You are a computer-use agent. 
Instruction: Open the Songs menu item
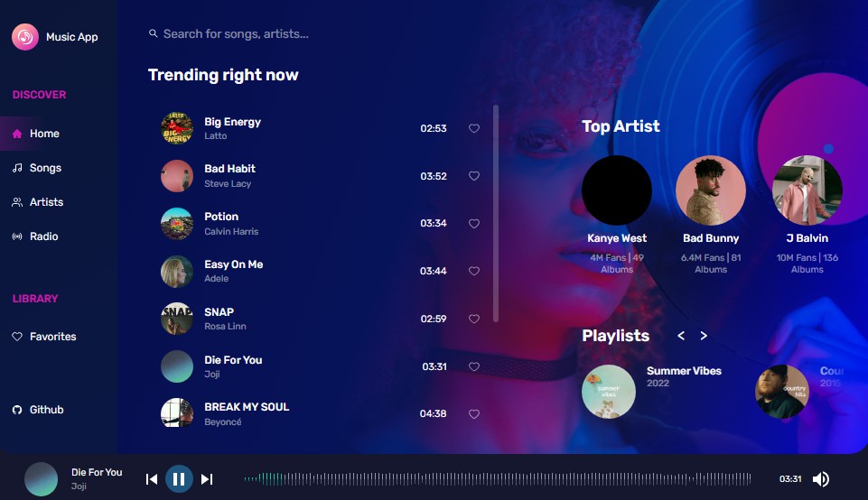pyautogui.click(x=37, y=168)
